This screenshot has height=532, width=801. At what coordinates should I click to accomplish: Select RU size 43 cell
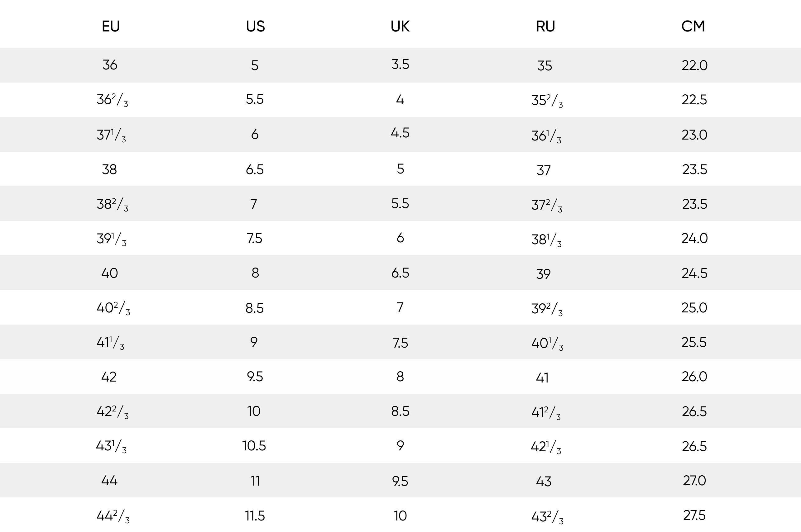543,482
